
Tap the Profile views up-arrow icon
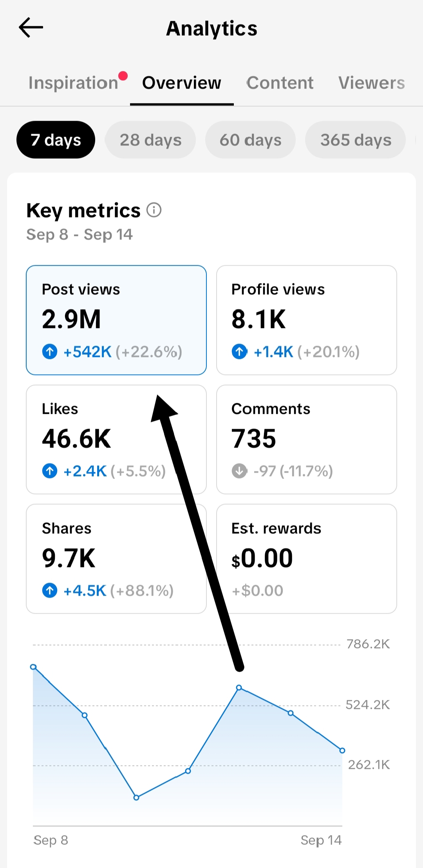click(x=239, y=352)
